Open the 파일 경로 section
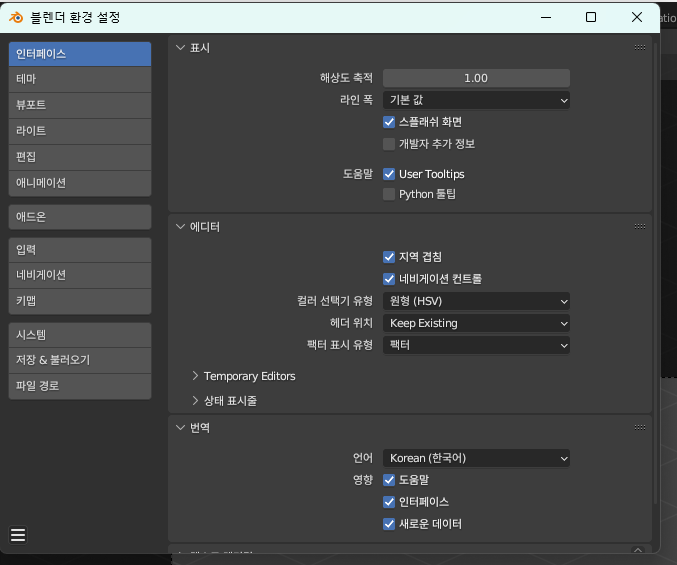The height and width of the screenshot is (565, 677). pyautogui.click(x=80, y=386)
